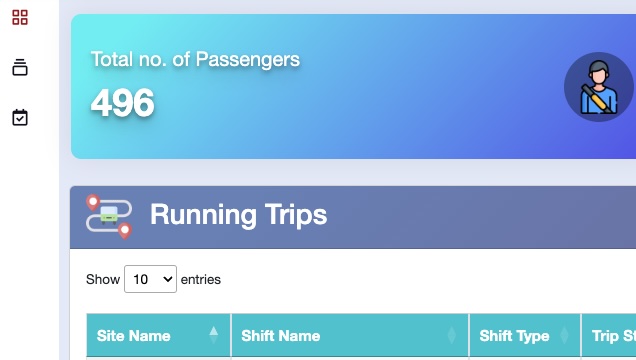Click the "Show" label before dropdown
The height and width of the screenshot is (360, 636).
pos(103,279)
